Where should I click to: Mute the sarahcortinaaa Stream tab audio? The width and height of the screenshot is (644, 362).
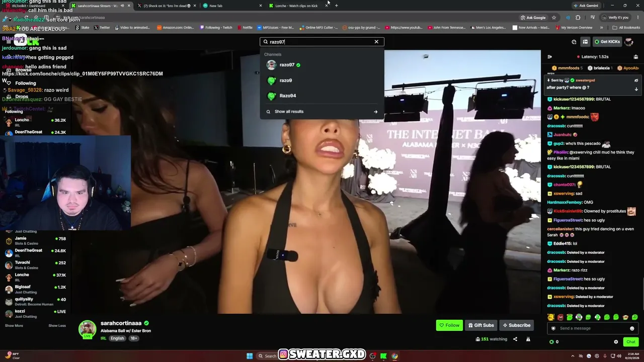[x=122, y=6]
